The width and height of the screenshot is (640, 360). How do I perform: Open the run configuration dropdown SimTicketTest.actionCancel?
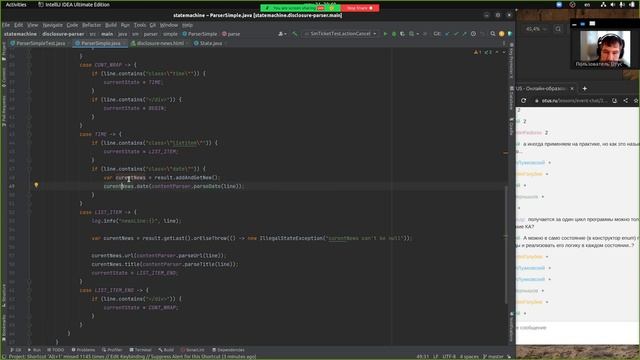click(340, 34)
